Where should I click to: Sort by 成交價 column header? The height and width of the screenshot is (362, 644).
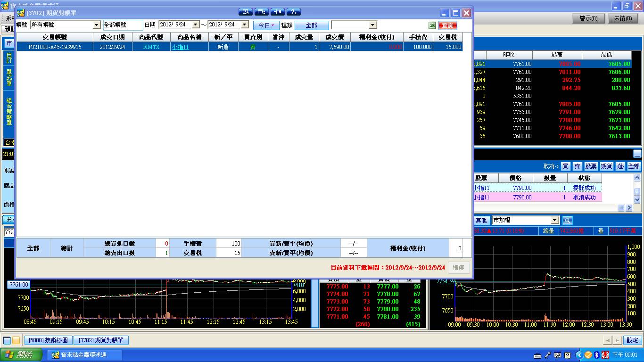click(335, 37)
